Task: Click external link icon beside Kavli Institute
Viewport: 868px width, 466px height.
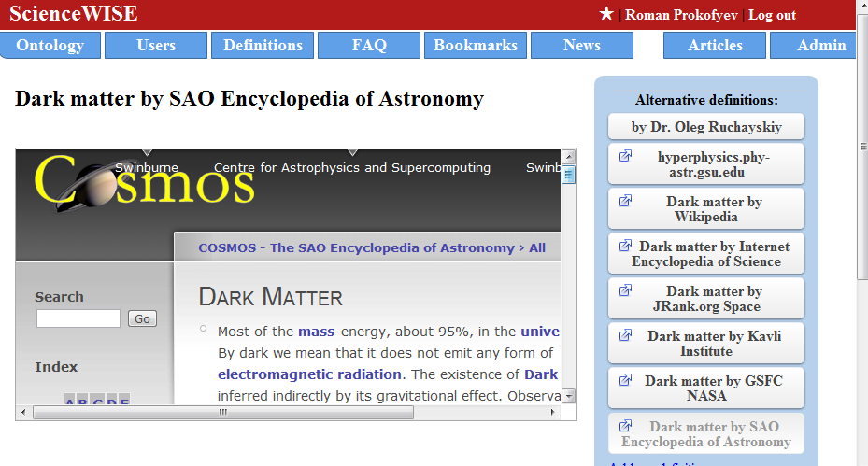Action: click(625, 335)
